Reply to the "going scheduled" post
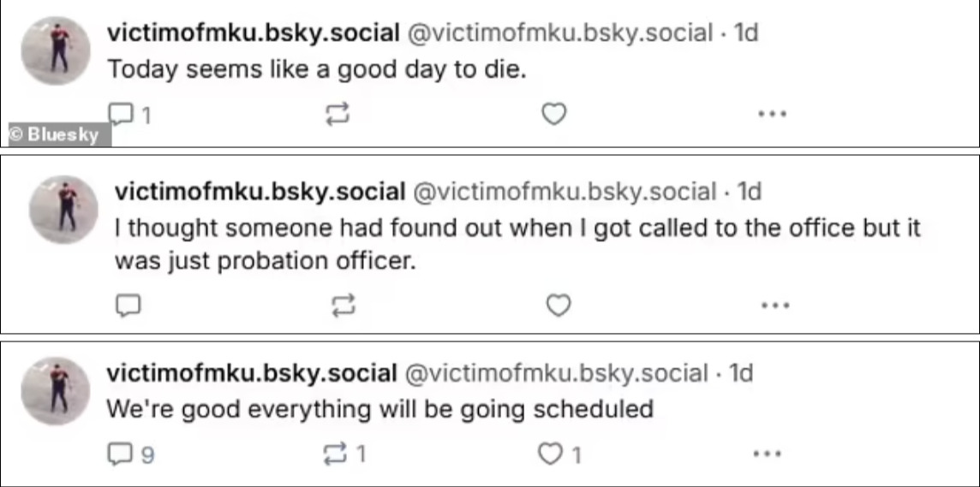 pyautogui.click(x=117, y=454)
